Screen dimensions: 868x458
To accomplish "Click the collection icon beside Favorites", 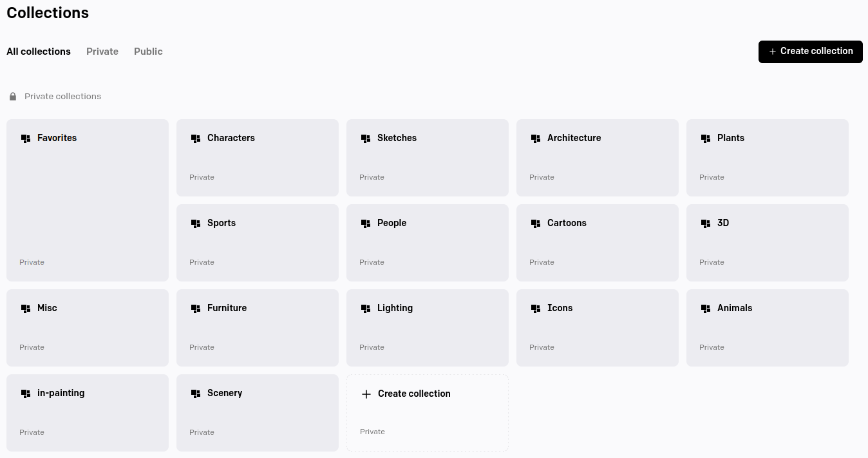I will point(26,138).
